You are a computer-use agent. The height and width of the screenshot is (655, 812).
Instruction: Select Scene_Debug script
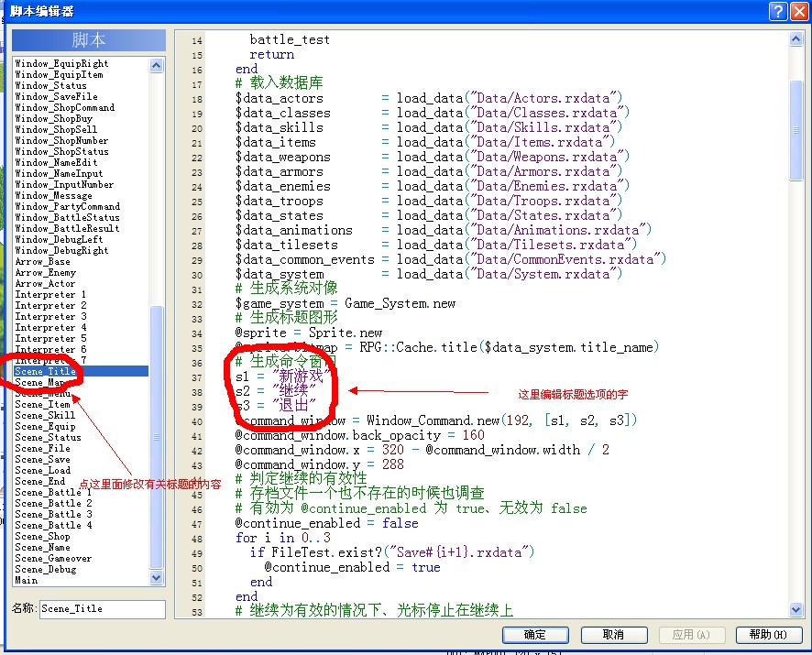pos(45,569)
